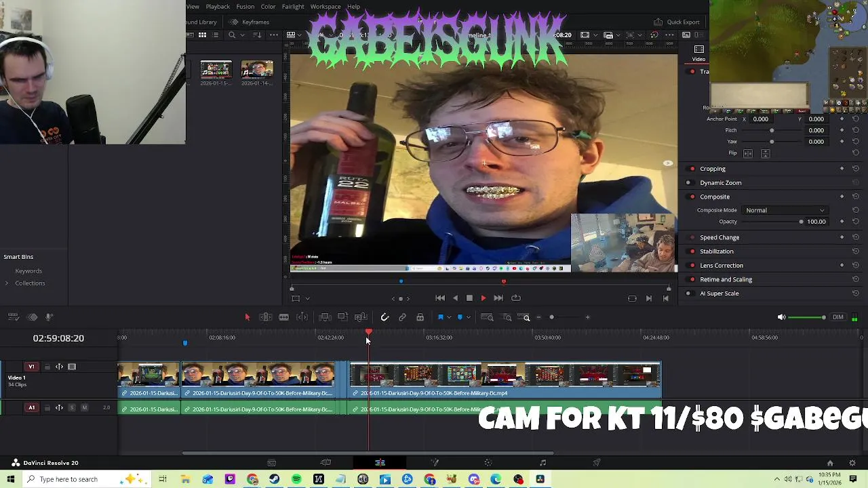Open the Fairlight page music icon
This screenshot has height=488, width=868.
[x=542, y=463]
